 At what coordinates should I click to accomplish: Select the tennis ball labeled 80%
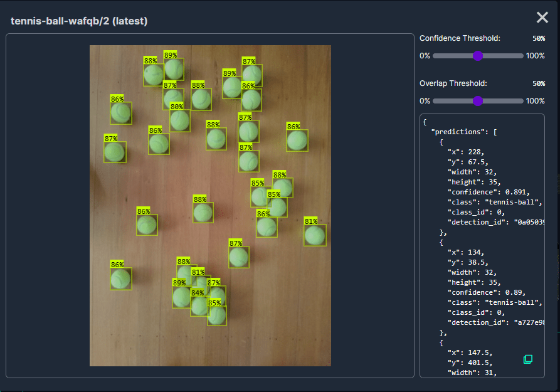tap(179, 120)
